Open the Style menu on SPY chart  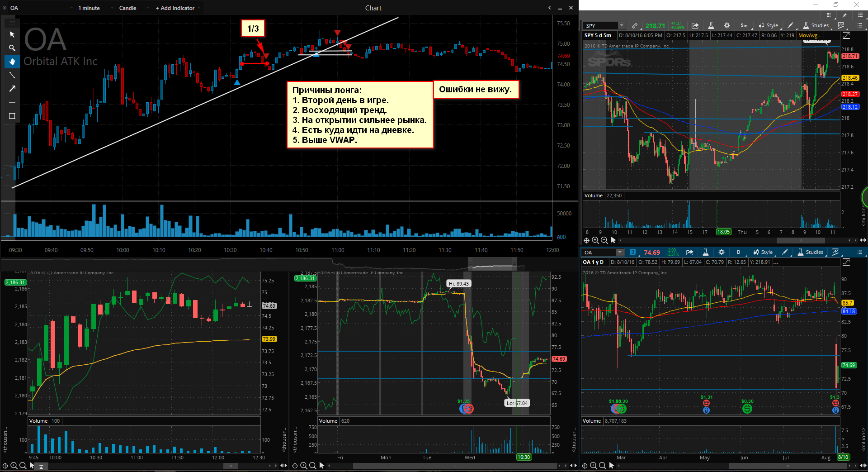(768, 26)
